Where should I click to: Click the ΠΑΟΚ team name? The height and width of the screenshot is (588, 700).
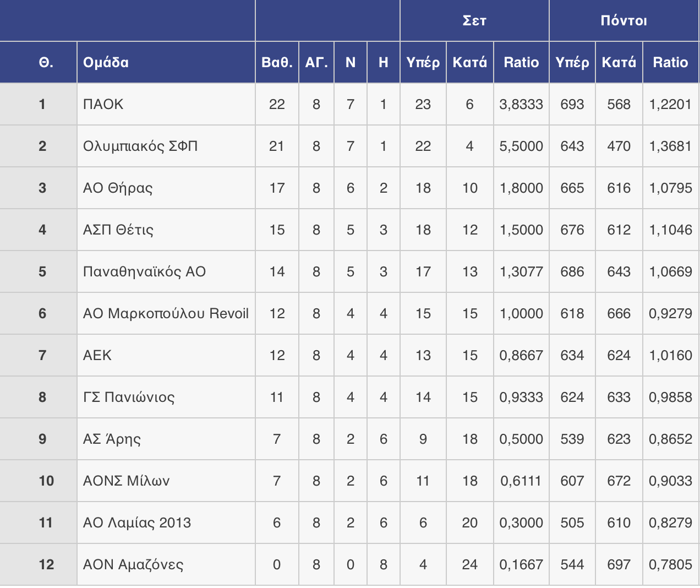103,104
